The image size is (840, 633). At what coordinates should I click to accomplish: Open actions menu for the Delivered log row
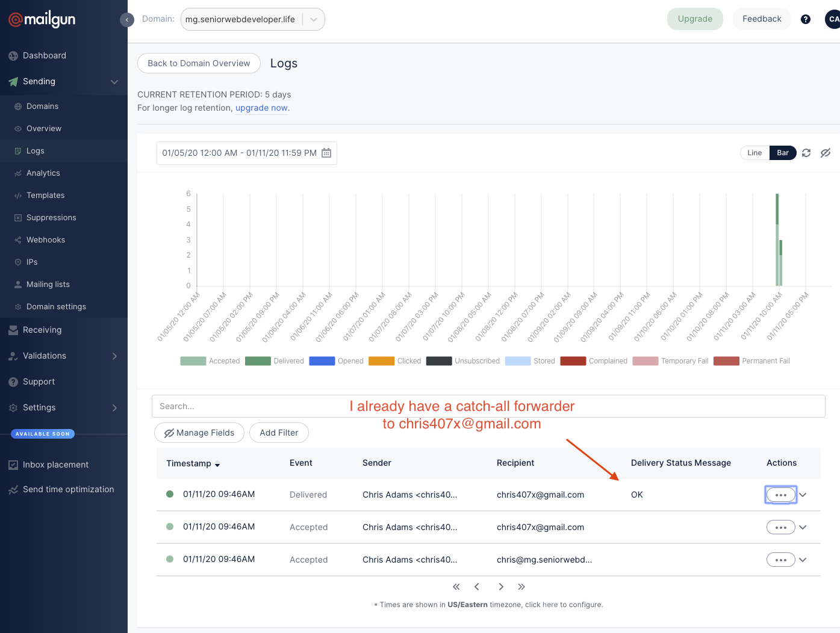click(x=781, y=495)
